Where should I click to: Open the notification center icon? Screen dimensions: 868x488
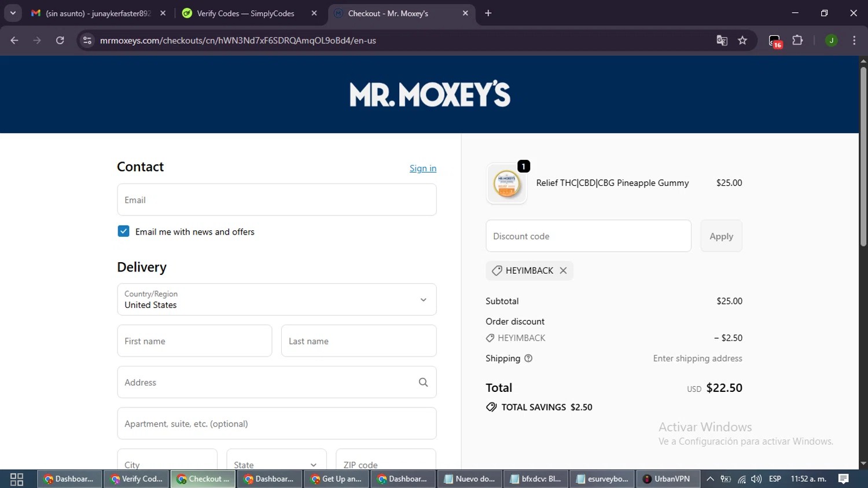pyautogui.click(x=844, y=479)
